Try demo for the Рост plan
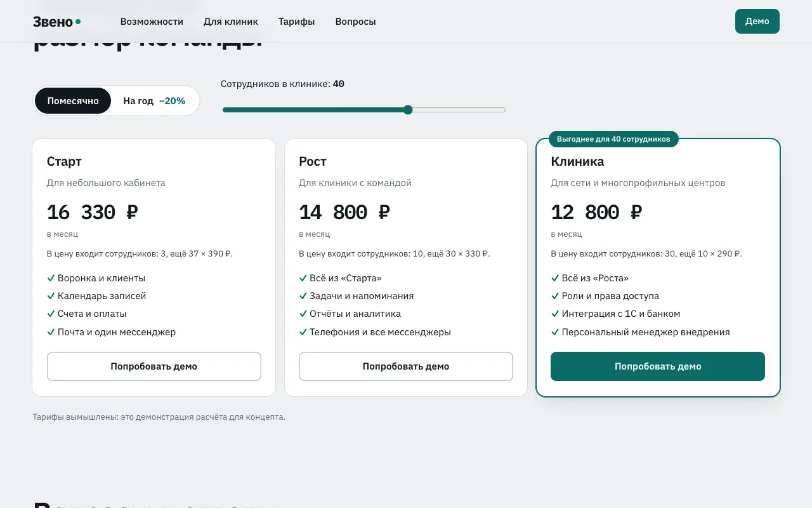Screen dimensions: 812x508 pos(406,366)
